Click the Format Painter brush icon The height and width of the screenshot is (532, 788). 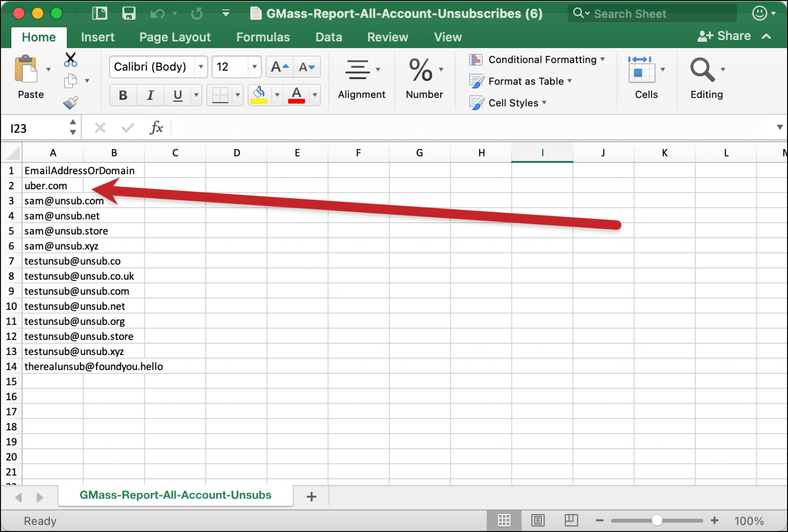click(x=70, y=103)
